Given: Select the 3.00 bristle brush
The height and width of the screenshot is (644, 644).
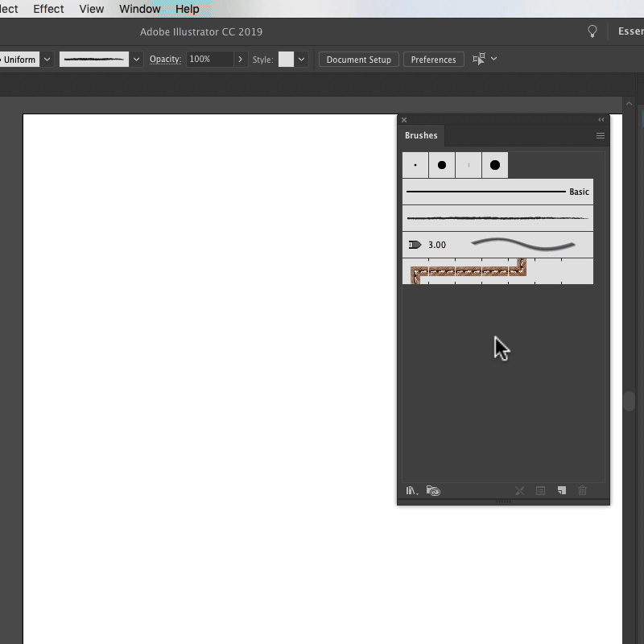Looking at the screenshot, I should (497, 245).
